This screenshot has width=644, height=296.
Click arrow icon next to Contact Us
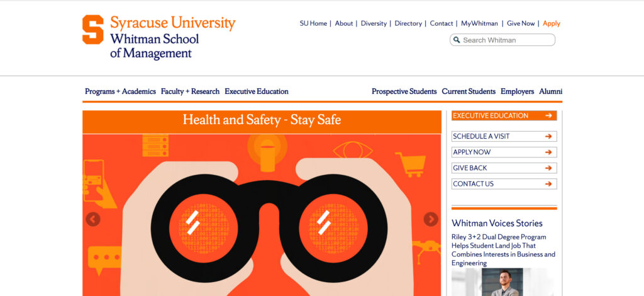click(548, 184)
